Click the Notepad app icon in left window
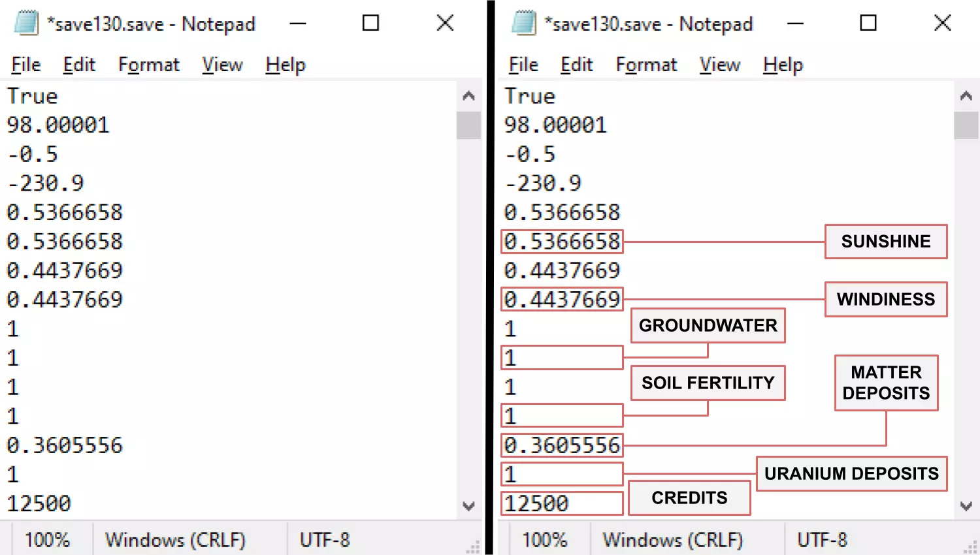The image size is (980, 555). coord(27,23)
